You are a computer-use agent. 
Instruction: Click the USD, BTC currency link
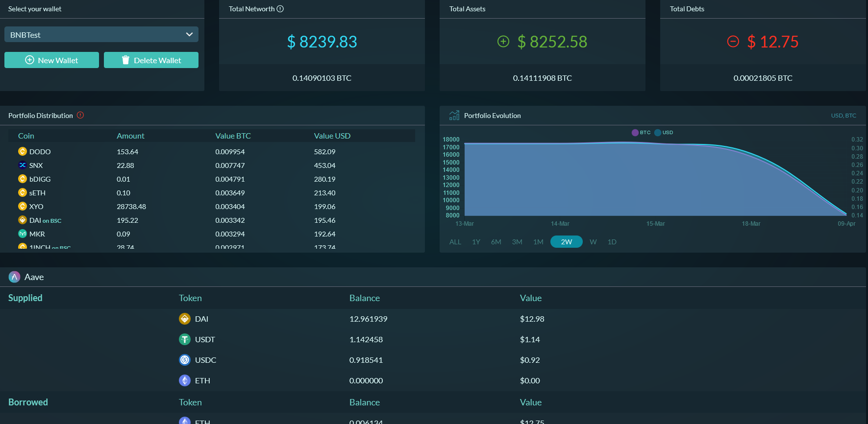[x=843, y=116]
